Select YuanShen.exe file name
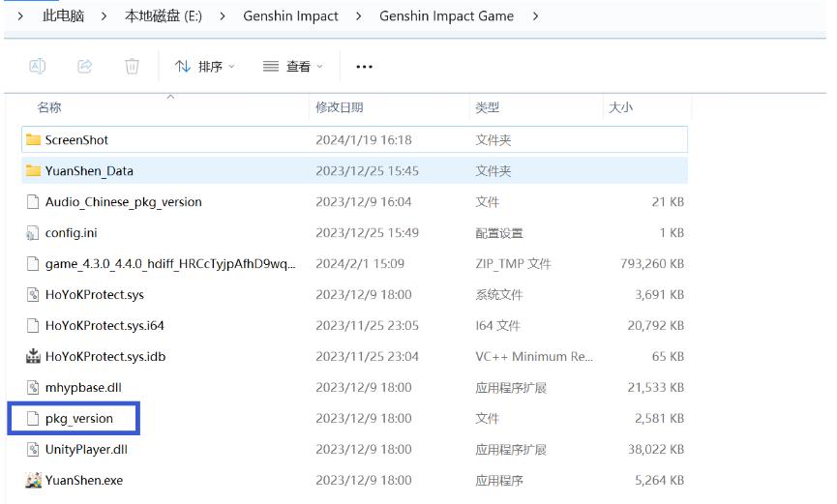 click(84, 481)
